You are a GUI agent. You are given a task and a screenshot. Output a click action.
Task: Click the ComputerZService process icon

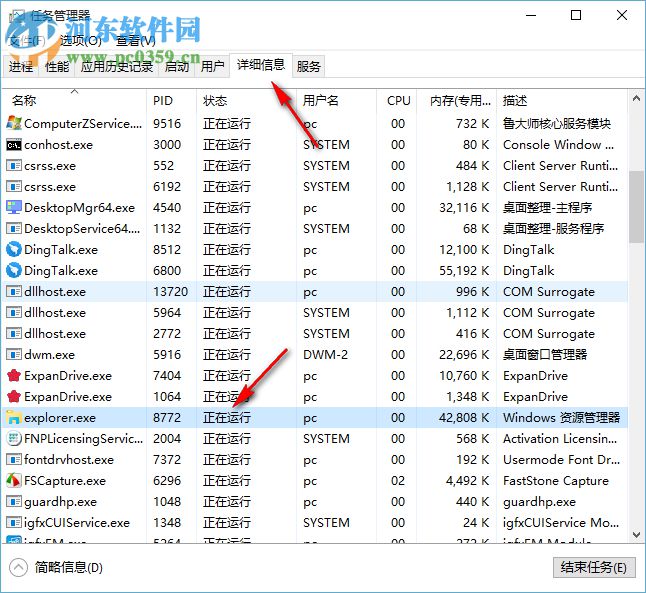(x=14, y=124)
